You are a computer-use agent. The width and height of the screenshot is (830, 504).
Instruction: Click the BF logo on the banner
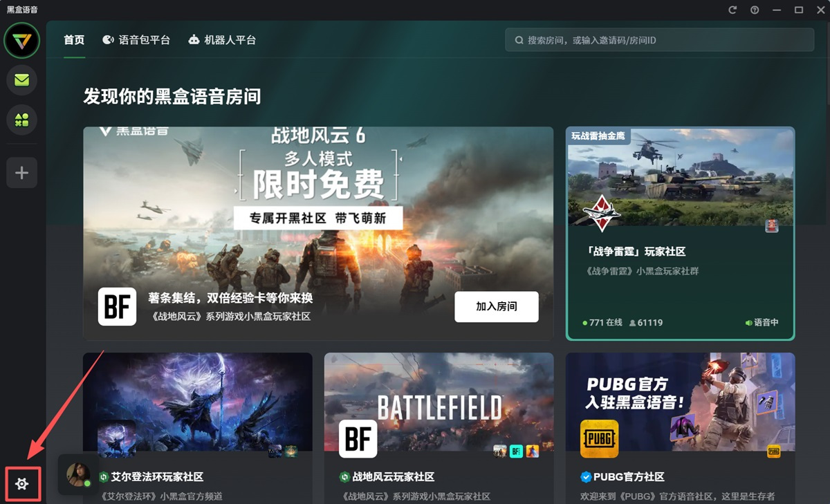(117, 306)
